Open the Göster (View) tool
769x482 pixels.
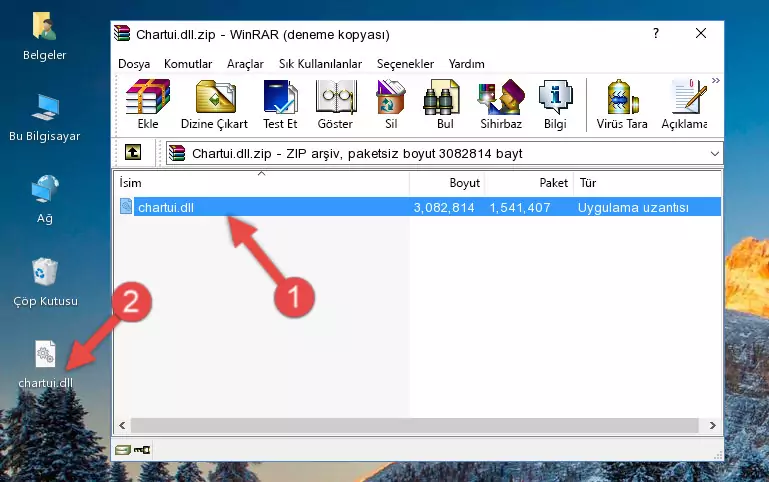[335, 104]
